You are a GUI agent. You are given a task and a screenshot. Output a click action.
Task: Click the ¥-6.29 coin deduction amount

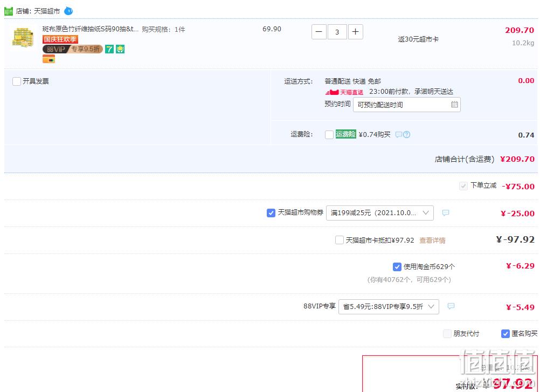[520, 266]
